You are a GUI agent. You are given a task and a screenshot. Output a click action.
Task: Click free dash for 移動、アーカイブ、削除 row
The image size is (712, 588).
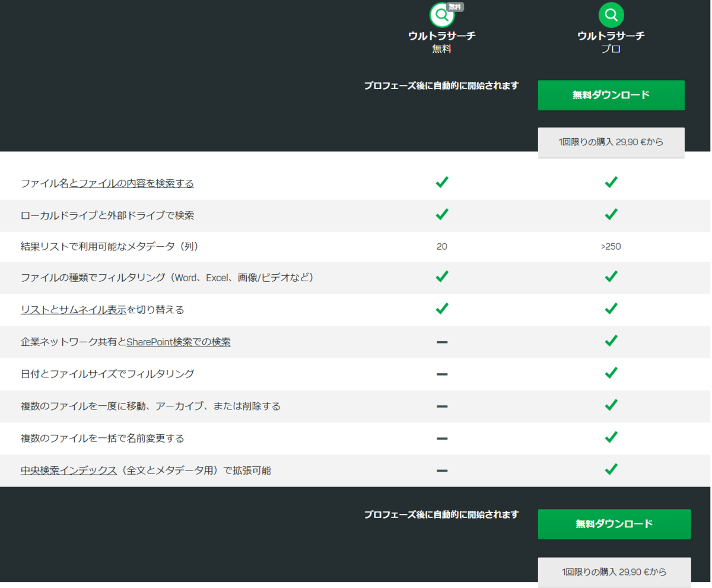click(441, 406)
